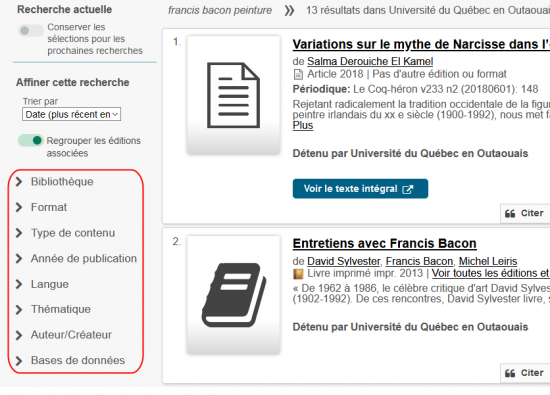Click Citer button for result 2
Screen dimensions: 550x395
(x=525, y=373)
